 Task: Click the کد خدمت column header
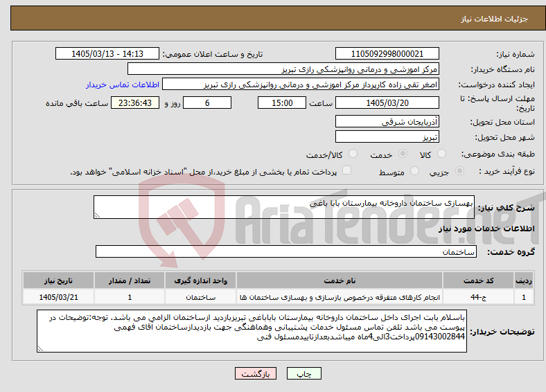pos(479,280)
